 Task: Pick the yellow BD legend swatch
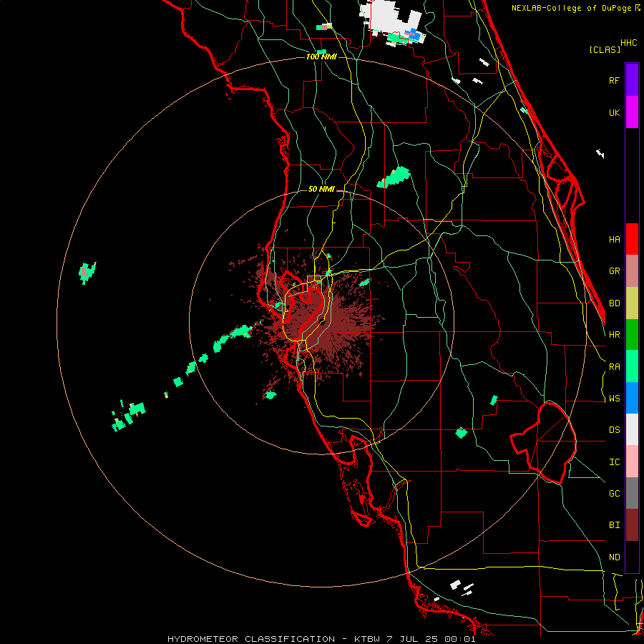coord(632,303)
